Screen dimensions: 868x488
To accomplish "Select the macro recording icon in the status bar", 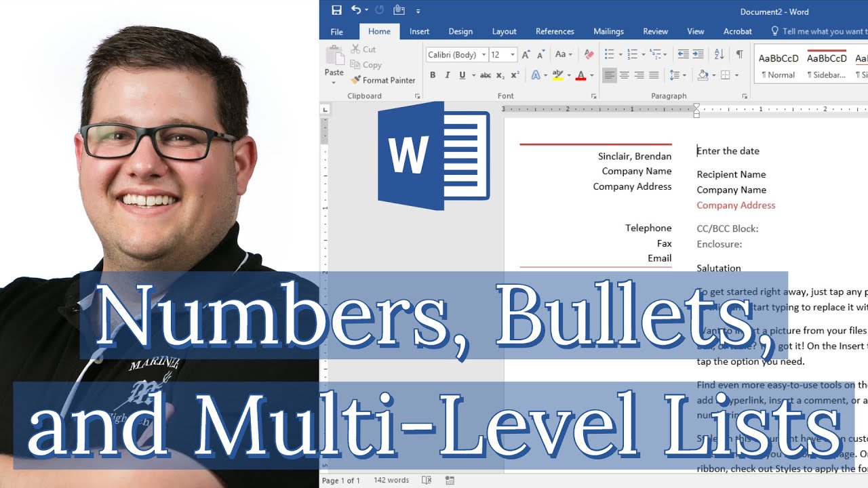I will 450,480.
